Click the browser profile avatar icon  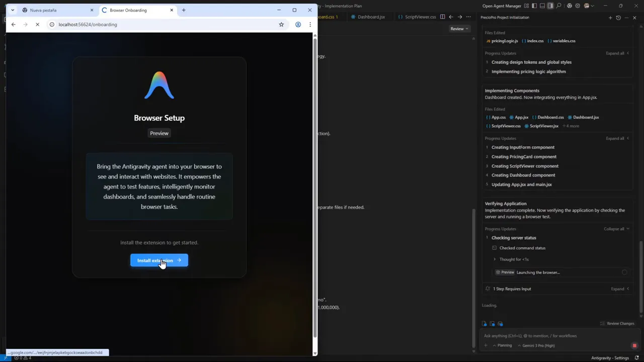tap(298, 24)
